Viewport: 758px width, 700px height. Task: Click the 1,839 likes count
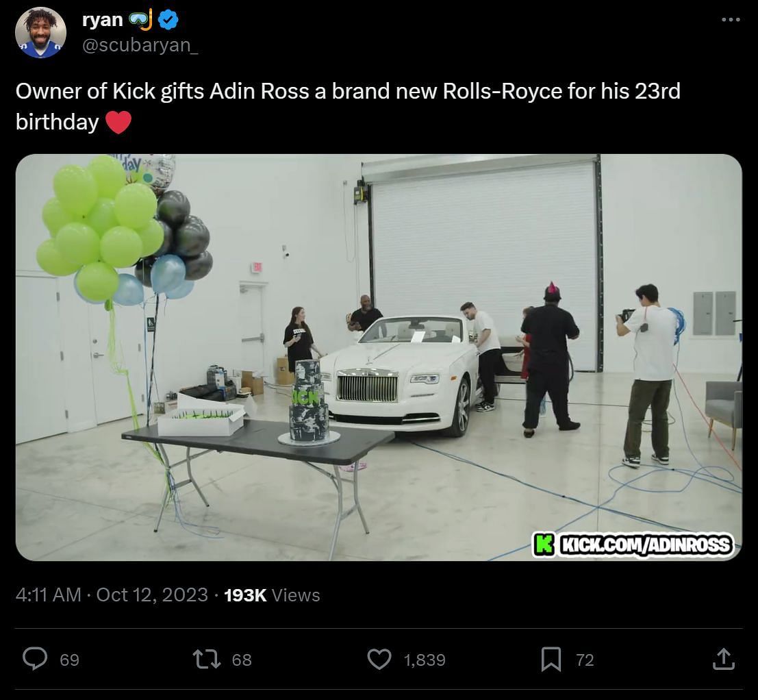[x=425, y=660]
